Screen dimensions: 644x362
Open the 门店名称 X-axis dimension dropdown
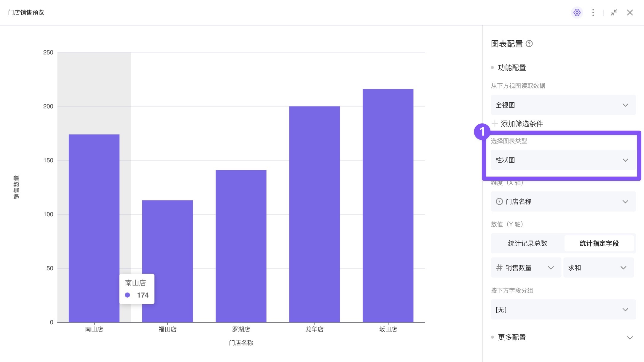pyautogui.click(x=563, y=201)
